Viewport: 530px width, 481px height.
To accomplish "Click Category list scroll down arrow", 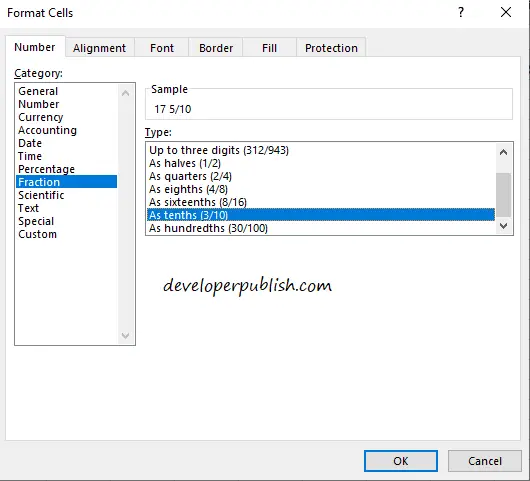I will 125,336.
